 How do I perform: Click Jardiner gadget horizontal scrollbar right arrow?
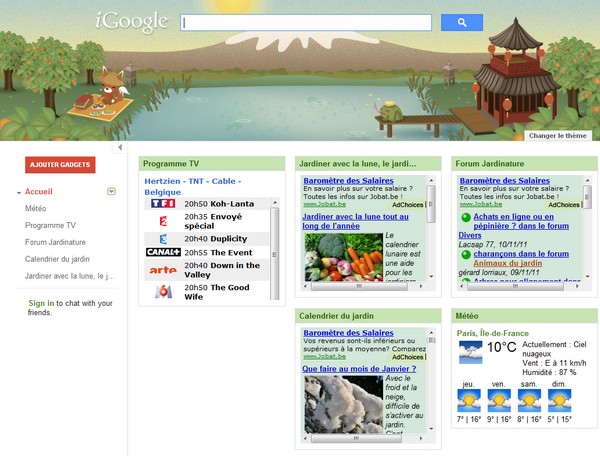pyautogui.click(x=421, y=286)
